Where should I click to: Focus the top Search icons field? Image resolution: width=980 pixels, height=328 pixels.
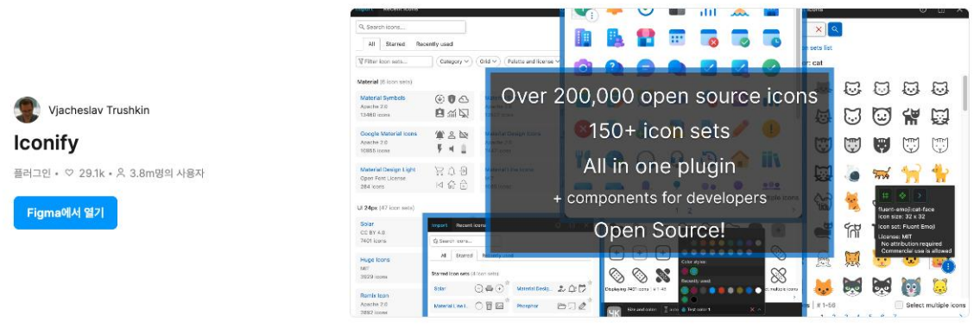point(411,27)
